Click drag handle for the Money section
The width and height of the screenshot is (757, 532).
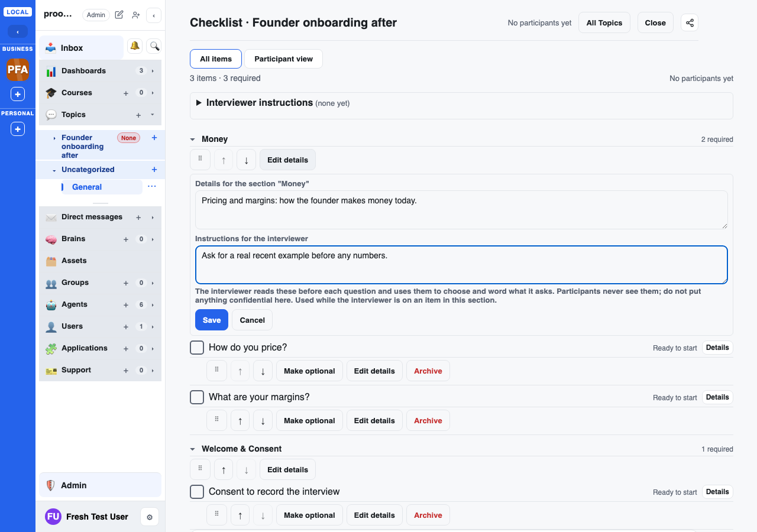[200, 160]
